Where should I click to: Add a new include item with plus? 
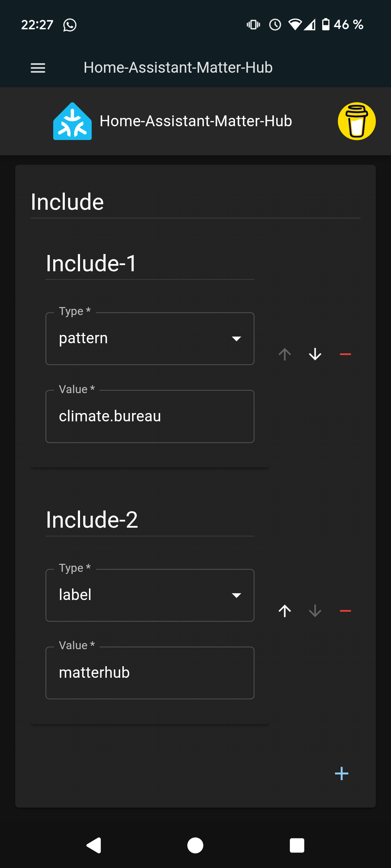coord(341,774)
